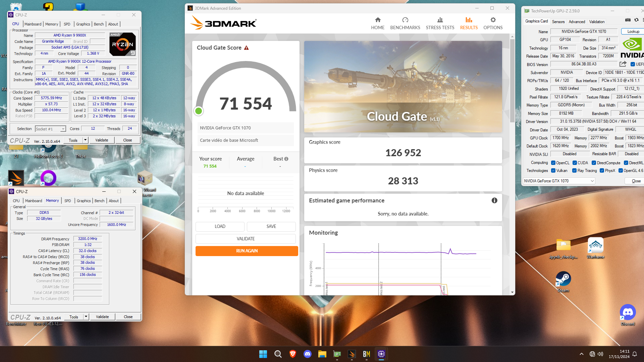Click info icon beside Best score

click(x=286, y=159)
